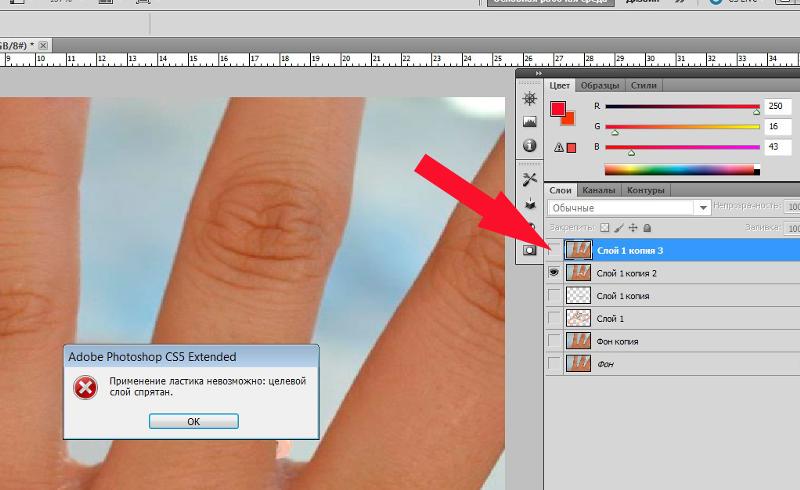Viewport: 800px width, 490px height.
Task: Toggle visibility box of layer Слой 1
Action: 554,318
